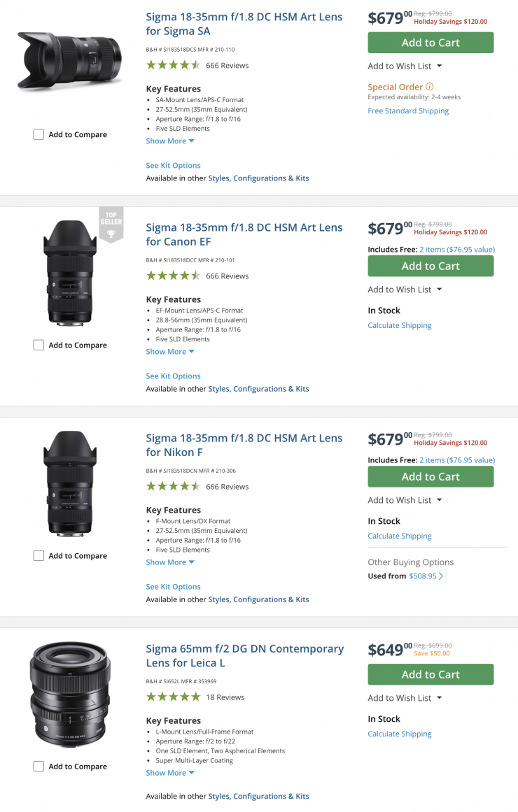Click the Special Order info icon
This screenshot has width=518, height=812.
click(x=430, y=87)
